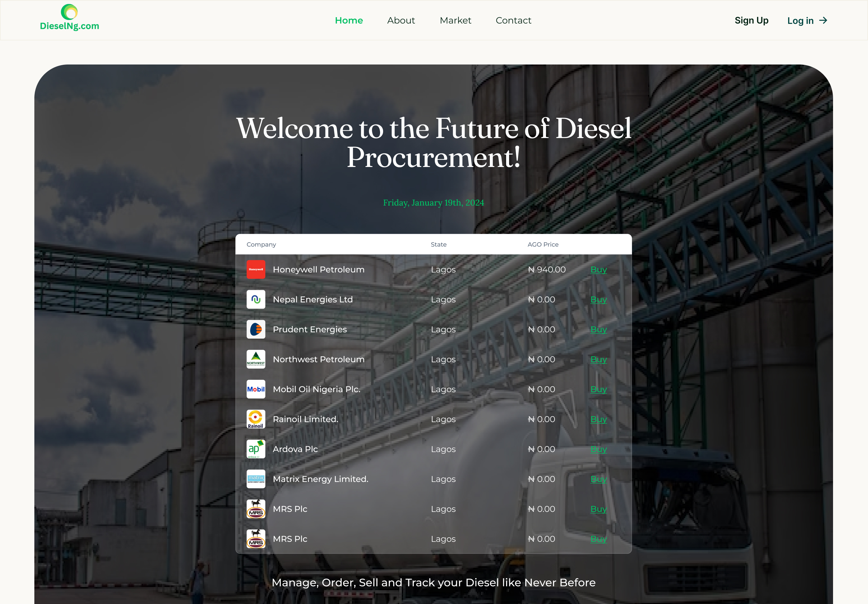The image size is (868, 604).
Task: Click the Honeywell Petroleum logo icon
Action: pos(256,269)
